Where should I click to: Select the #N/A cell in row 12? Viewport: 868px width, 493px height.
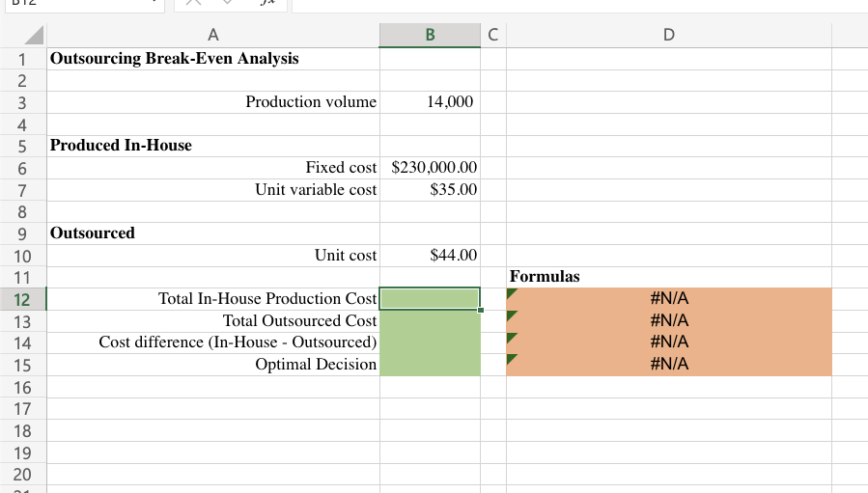click(669, 299)
